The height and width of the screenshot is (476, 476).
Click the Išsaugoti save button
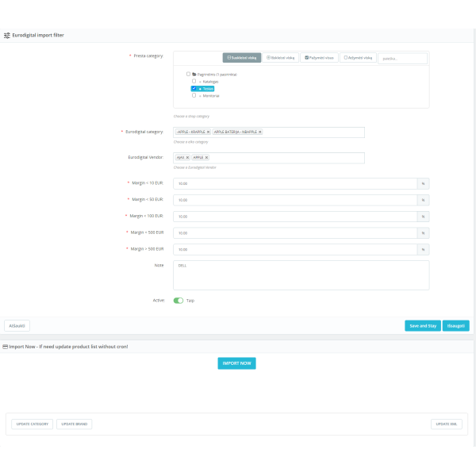455,326
